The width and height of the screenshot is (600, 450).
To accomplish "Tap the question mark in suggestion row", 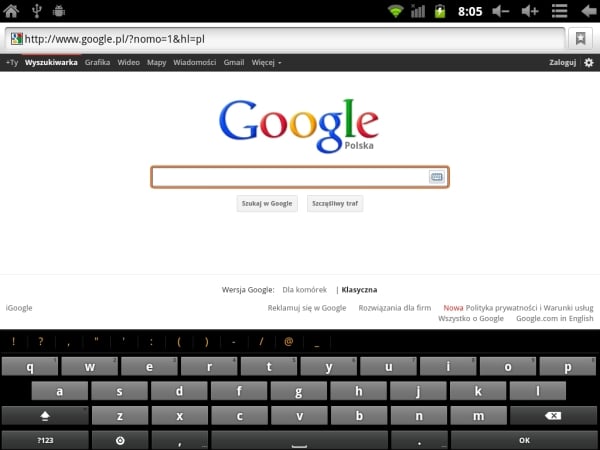I will (x=41, y=341).
